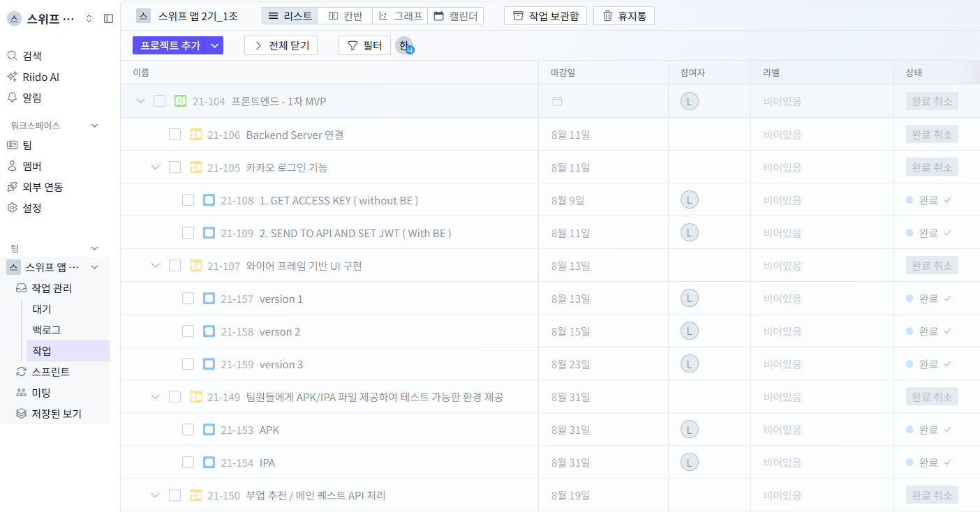Screen dimensions: 980x512
Task: Collapse the 워크스페이스 sidebar section
Action: coord(95,126)
